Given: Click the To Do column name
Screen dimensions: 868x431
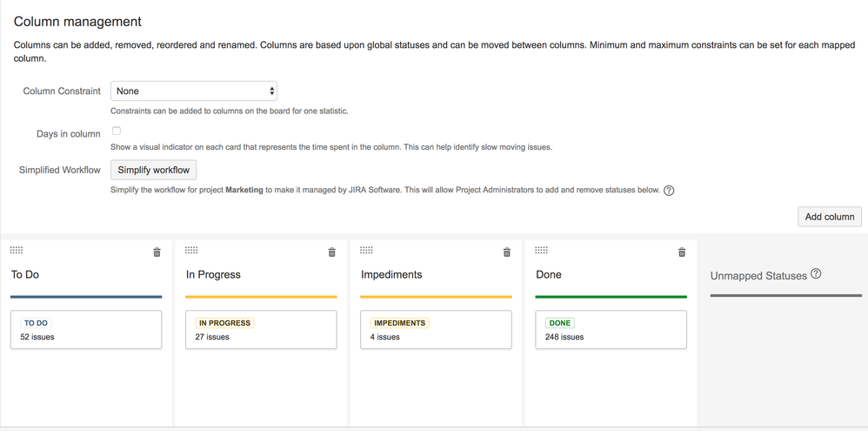Looking at the screenshot, I should (25, 275).
